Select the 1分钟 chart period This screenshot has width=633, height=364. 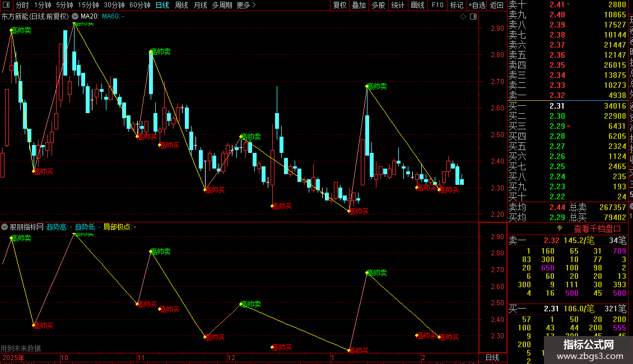click(43, 5)
